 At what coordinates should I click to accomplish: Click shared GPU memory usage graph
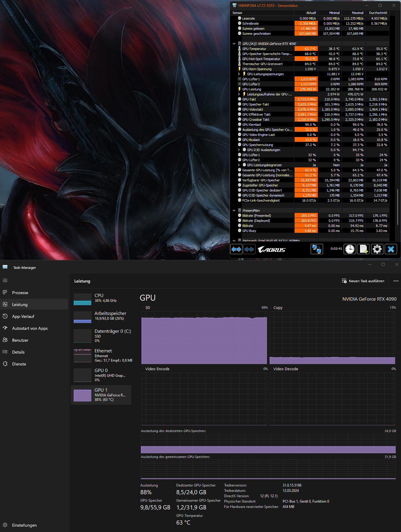(268, 469)
